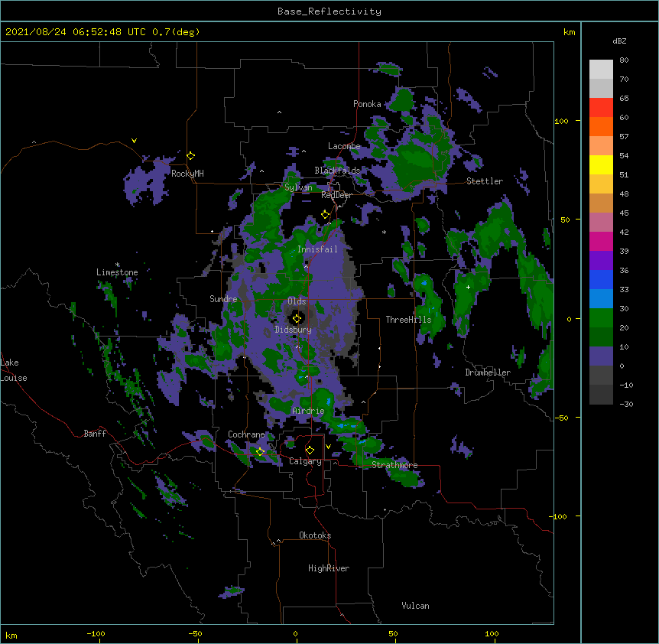659x644 pixels.
Task: Click the Lacombe city label
Action: [x=344, y=146]
